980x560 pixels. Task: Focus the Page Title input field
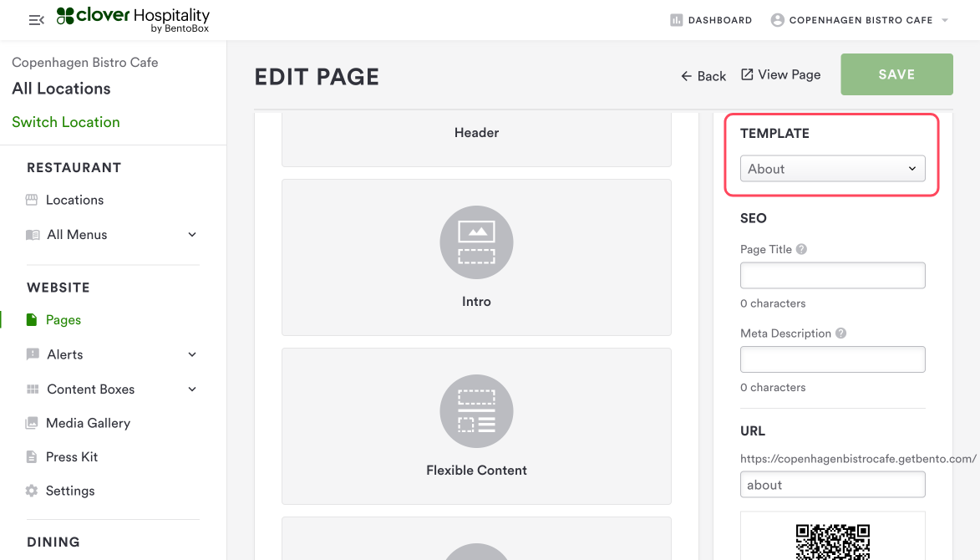(832, 276)
